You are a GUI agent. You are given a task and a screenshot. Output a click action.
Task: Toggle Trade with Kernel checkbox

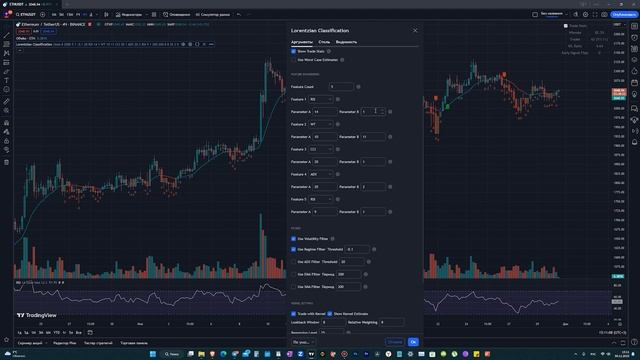[x=293, y=314]
